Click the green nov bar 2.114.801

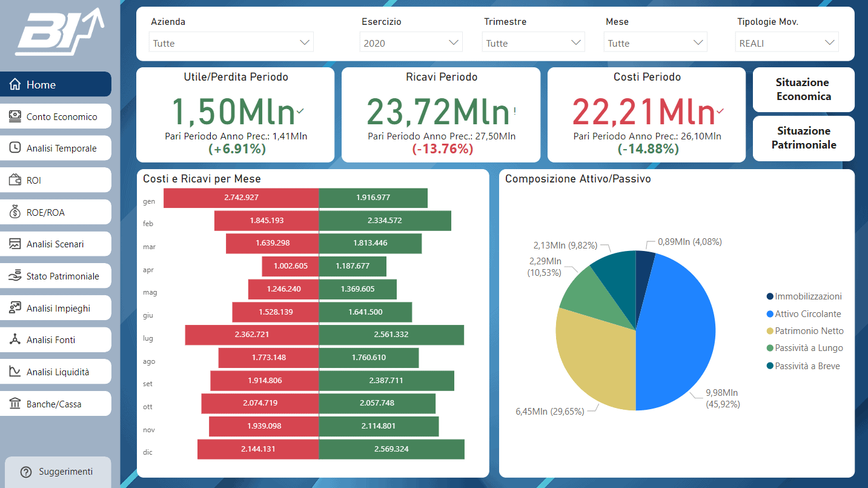pos(379,426)
